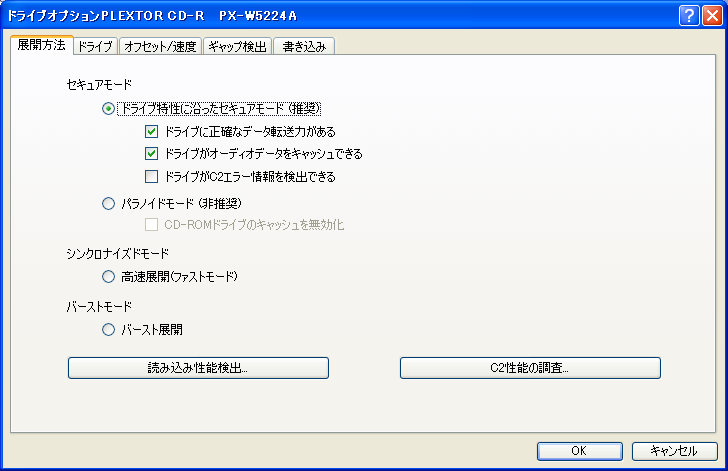728x471 pixels.
Task: Select the バースト展開 radio button
Action: tap(109, 329)
